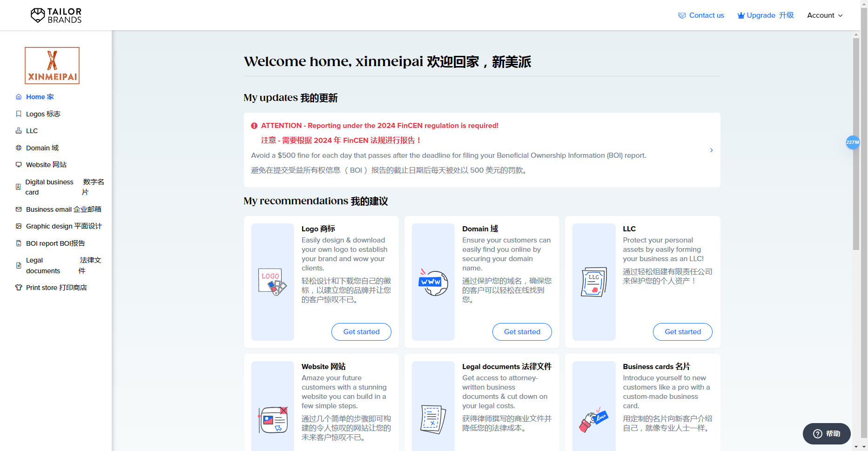Click the page vertical scrollbar

pyautogui.click(x=856, y=144)
